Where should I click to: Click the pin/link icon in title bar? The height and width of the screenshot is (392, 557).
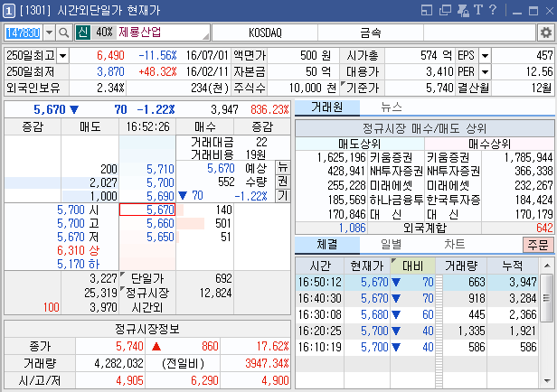click(x=463, y=10)
